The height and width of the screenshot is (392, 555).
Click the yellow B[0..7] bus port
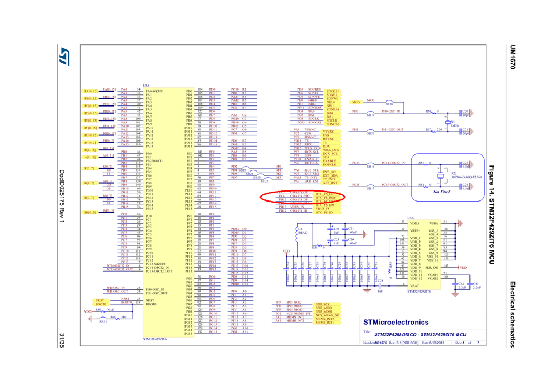[x=89, y=198]
